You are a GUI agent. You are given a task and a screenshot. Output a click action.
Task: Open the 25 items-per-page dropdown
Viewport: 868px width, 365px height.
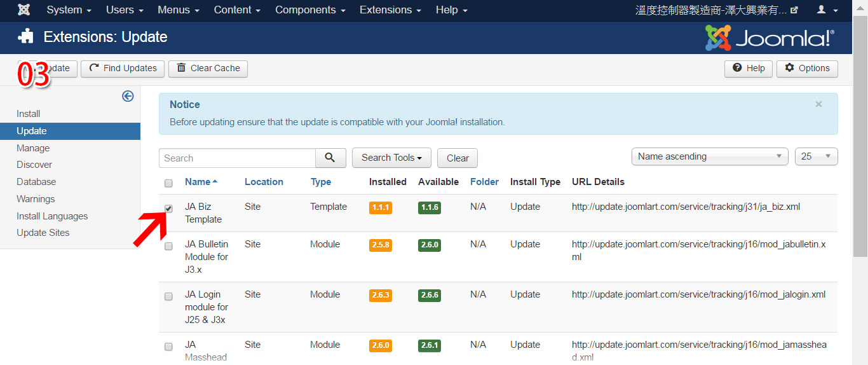816,156
